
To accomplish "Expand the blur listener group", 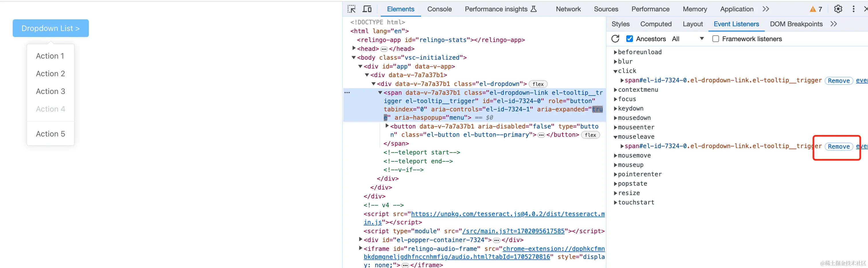I will tap(615, 62).
